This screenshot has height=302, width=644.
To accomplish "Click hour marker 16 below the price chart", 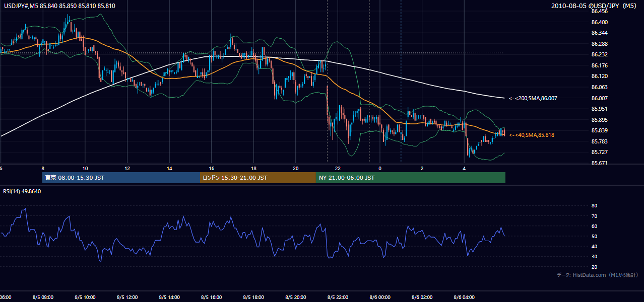I will [212, 168].
